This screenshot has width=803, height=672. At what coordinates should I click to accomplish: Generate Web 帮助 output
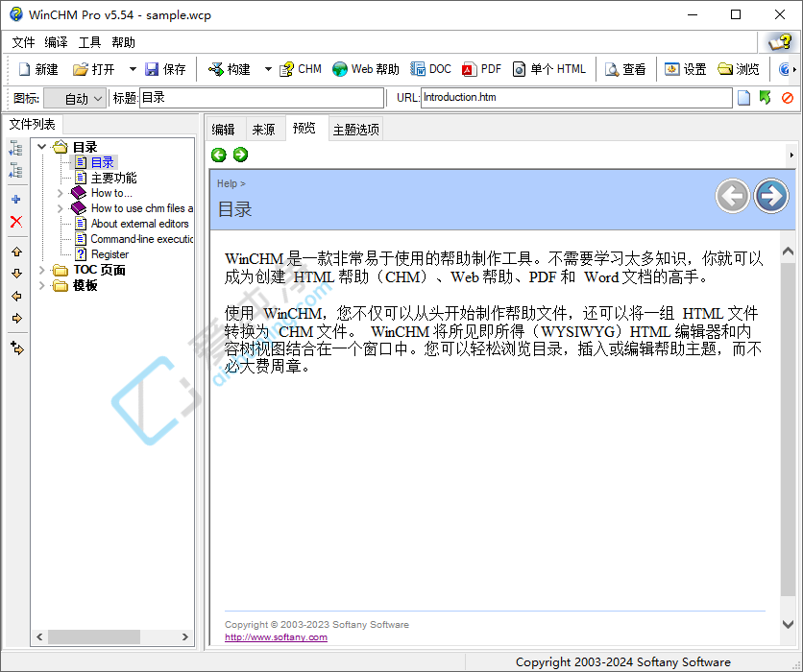(365, 68)
